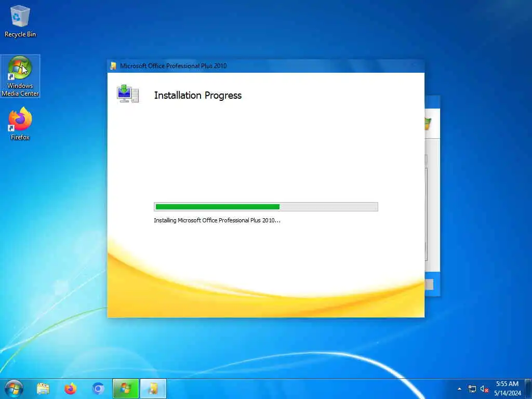Open the Windows Start menu orb
This screenshot has height=399, width=532.
[x=14, y=389]
